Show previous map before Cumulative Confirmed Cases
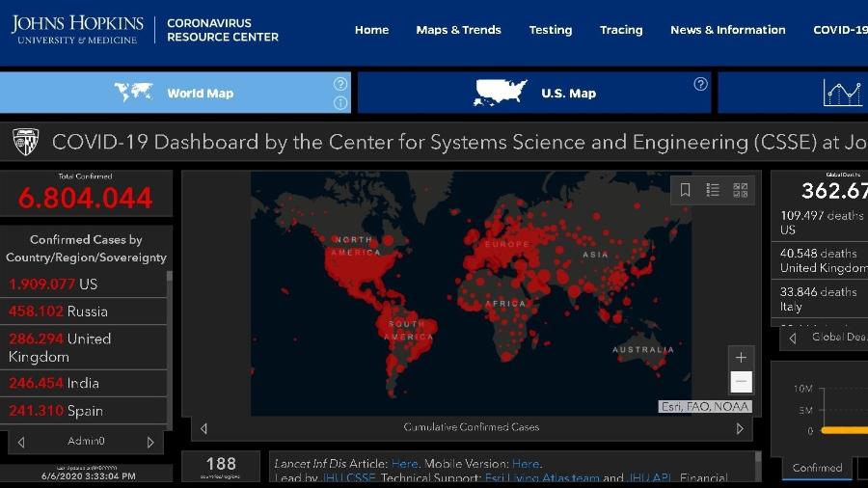Viewport: 868px width, 488px height. [203, 428]
